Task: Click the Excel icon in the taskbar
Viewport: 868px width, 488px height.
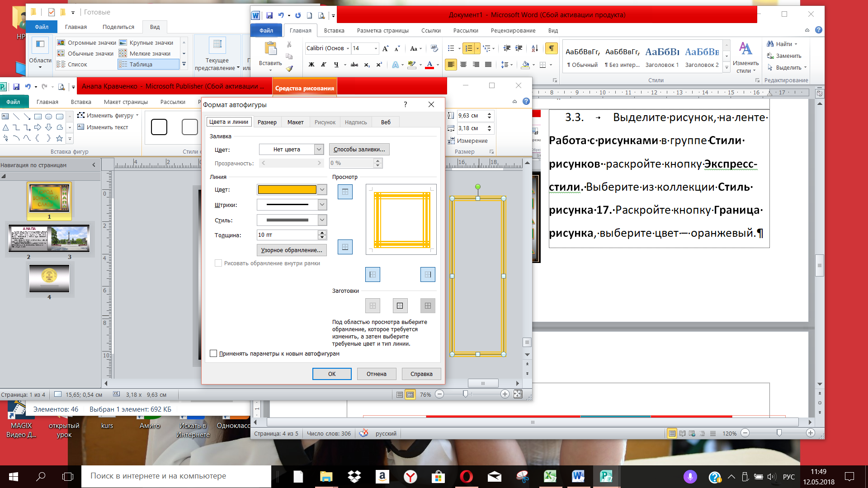Action: click(x=550, y=476)
